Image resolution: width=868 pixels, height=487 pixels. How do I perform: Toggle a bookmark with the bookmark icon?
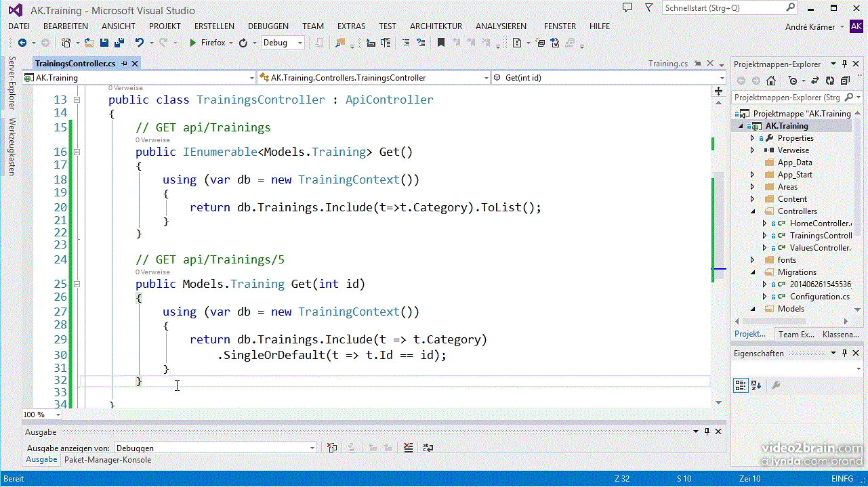(440, 43)
